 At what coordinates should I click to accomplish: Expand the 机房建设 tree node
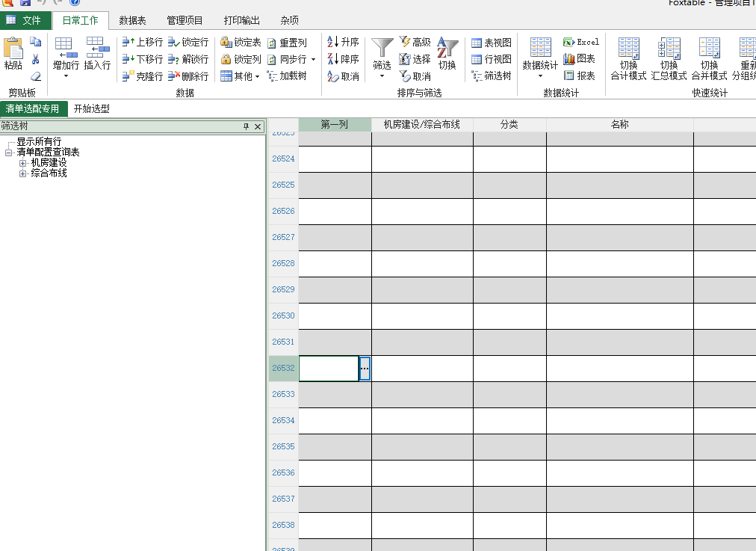coord(22,163)
